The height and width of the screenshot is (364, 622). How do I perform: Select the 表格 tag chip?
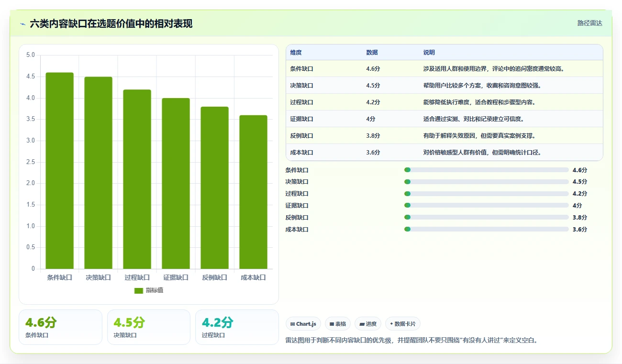(x=338, y=324)
